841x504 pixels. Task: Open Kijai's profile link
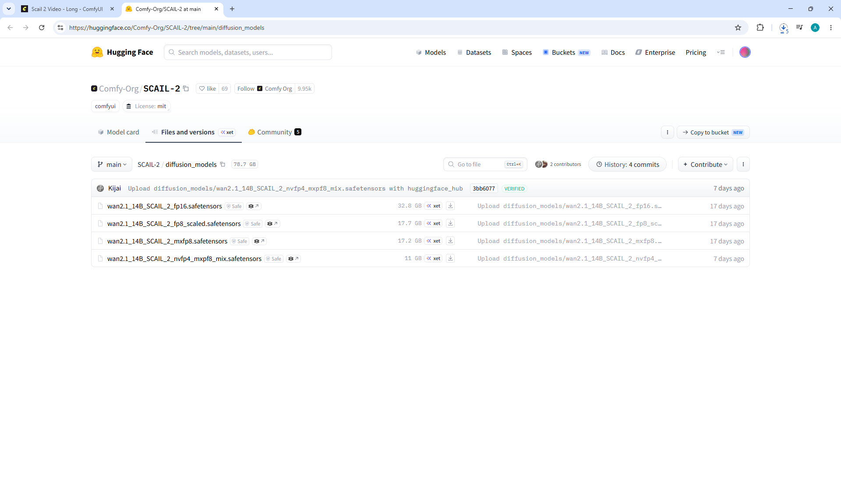pyautogui.click(x=115, y=188)
